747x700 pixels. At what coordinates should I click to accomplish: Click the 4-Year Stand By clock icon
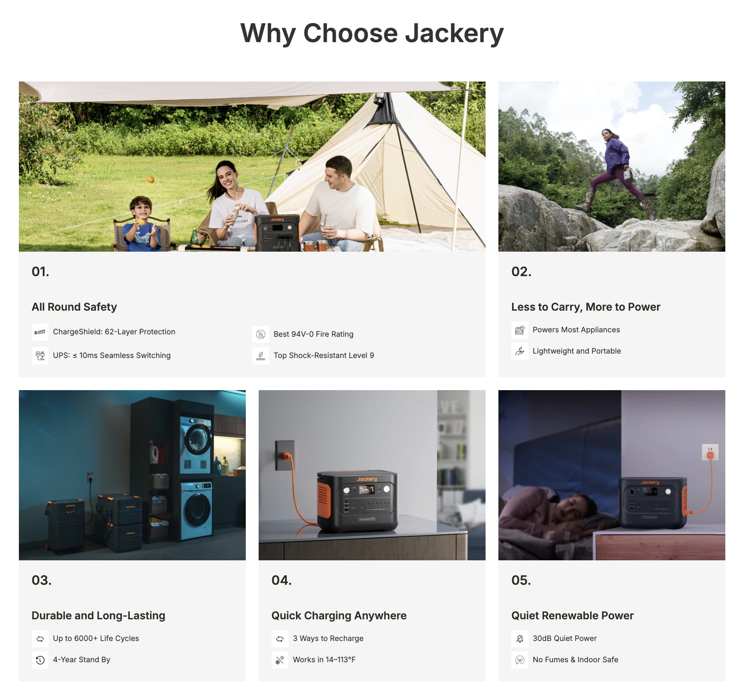coord(40,660)
